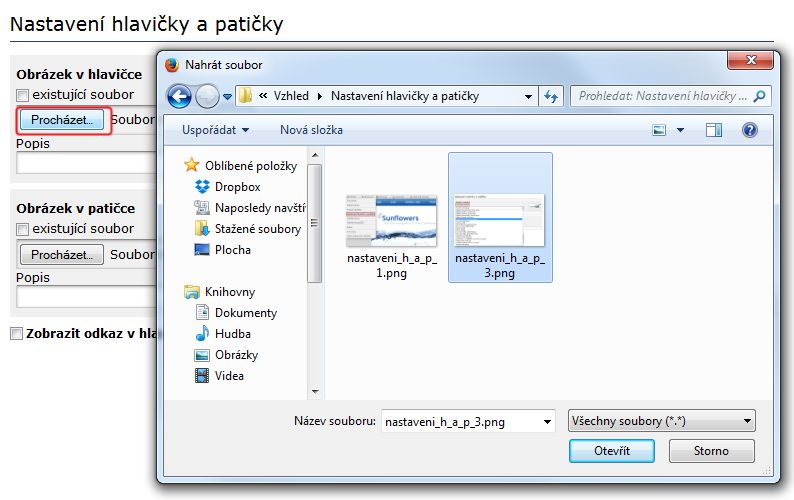Click the Storno button

(711, 451)
